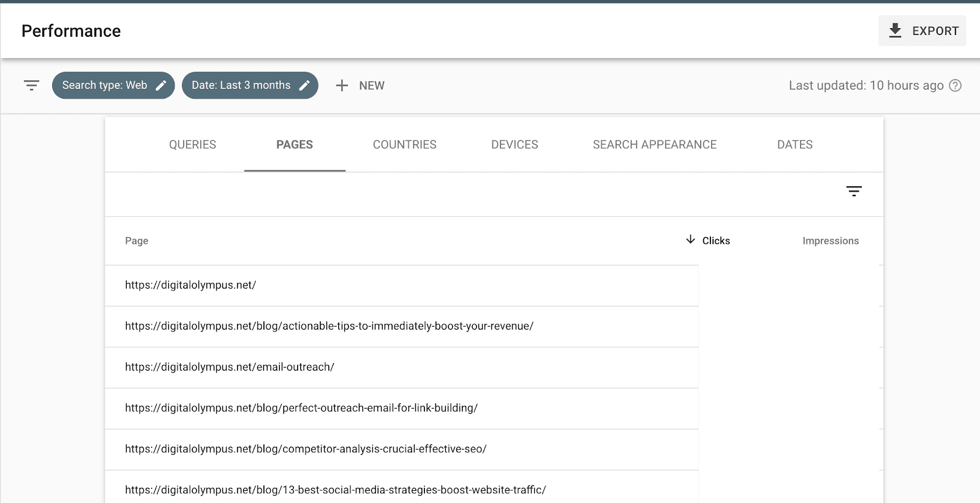Open the Devices tab

coord(514,145)
